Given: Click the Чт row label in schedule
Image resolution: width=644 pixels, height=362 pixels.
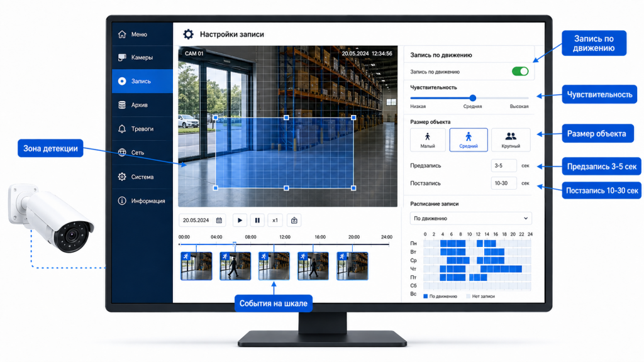Looking at the screenshot, I should (x=413, y=269).
